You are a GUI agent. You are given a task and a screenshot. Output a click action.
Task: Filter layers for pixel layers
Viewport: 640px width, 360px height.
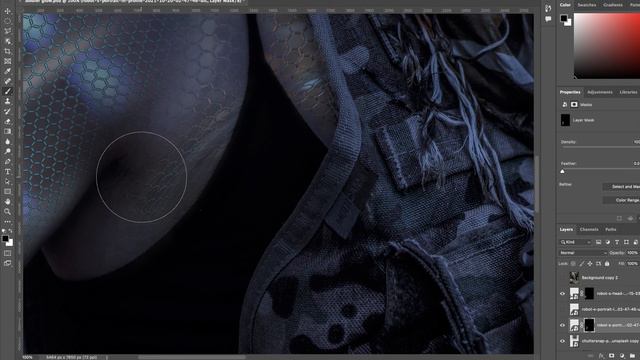[x=598, y=242]
